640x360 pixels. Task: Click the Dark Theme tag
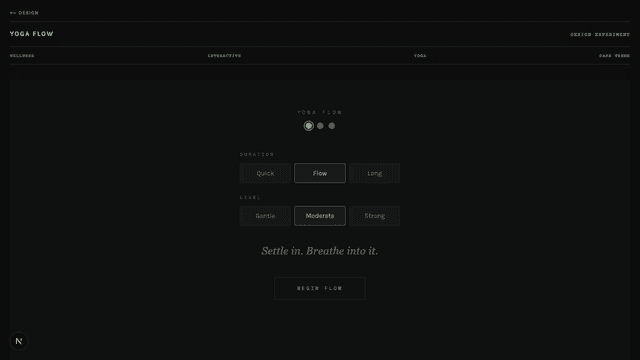click(614, 56)
